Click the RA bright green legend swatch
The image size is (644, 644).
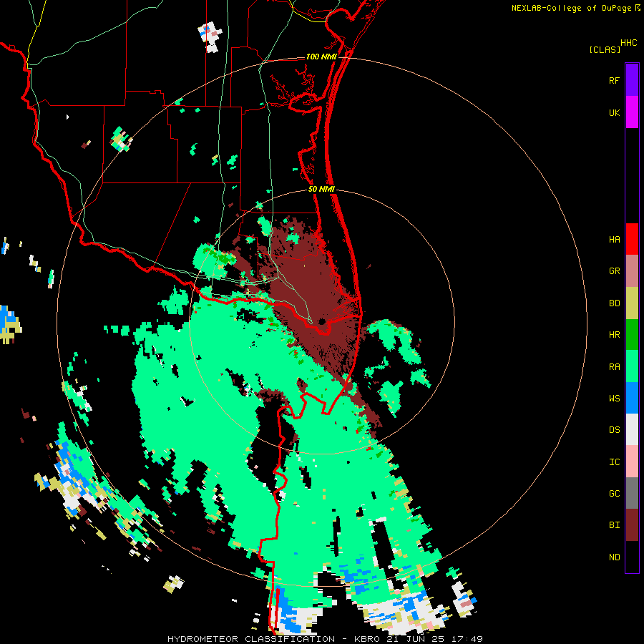pos(632,366)
